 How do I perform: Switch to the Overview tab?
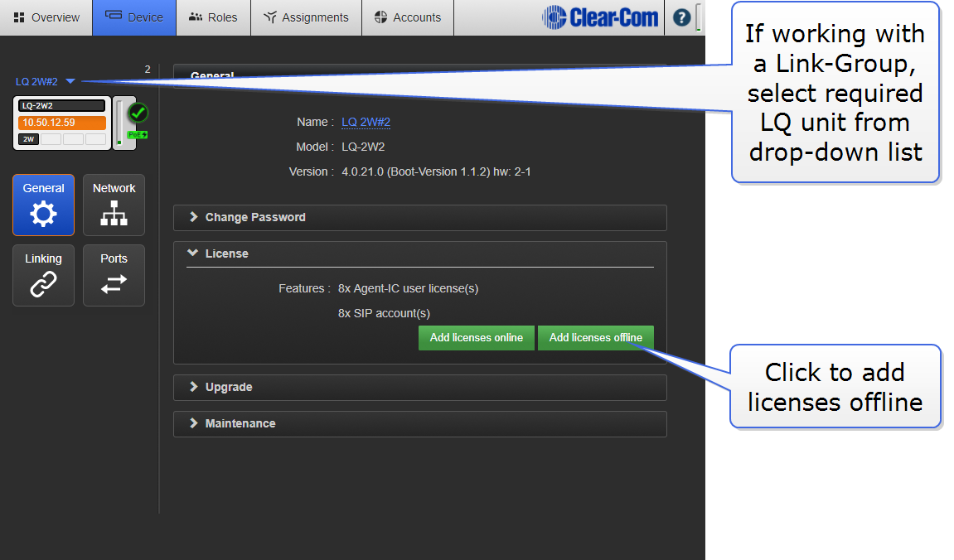point(46,17)
